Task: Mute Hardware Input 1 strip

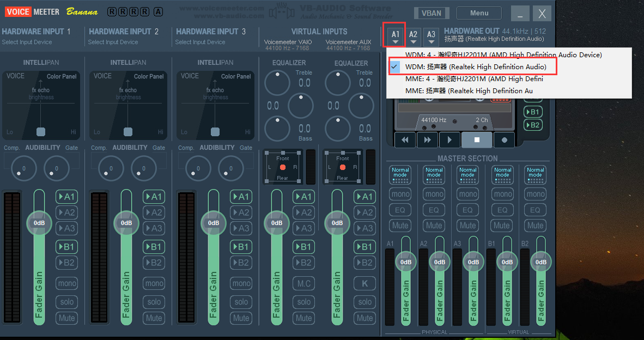Action: pos(67,318)
